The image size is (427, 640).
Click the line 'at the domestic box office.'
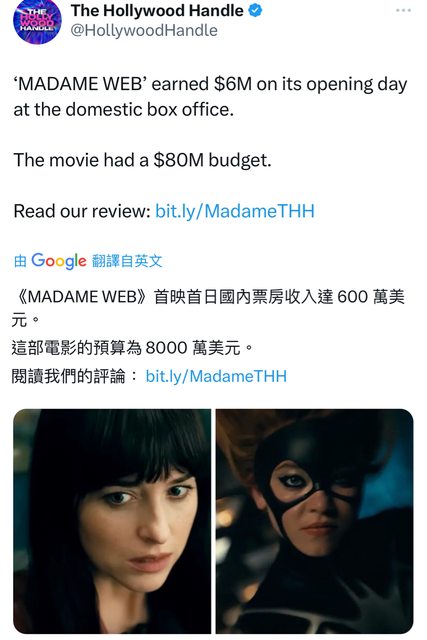[x=124, y=109]
